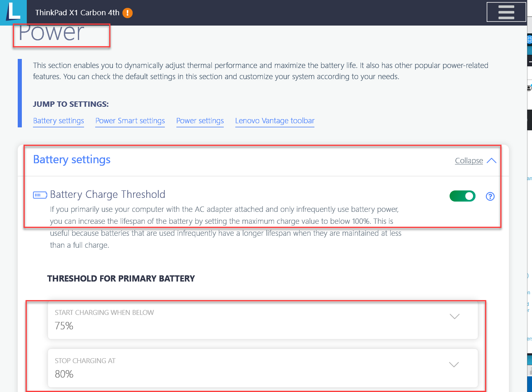532x392 pixels.
Task: Click the Battery settings jump link
Action: (58, 120)
